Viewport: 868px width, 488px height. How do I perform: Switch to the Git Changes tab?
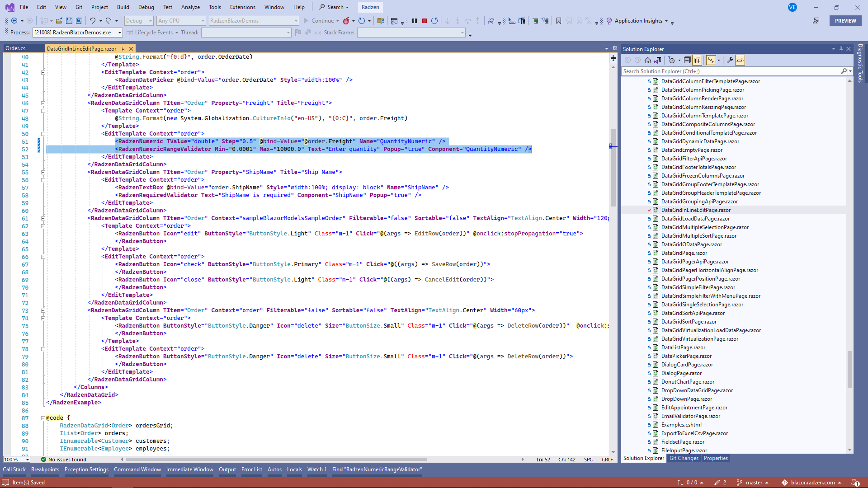684,458
